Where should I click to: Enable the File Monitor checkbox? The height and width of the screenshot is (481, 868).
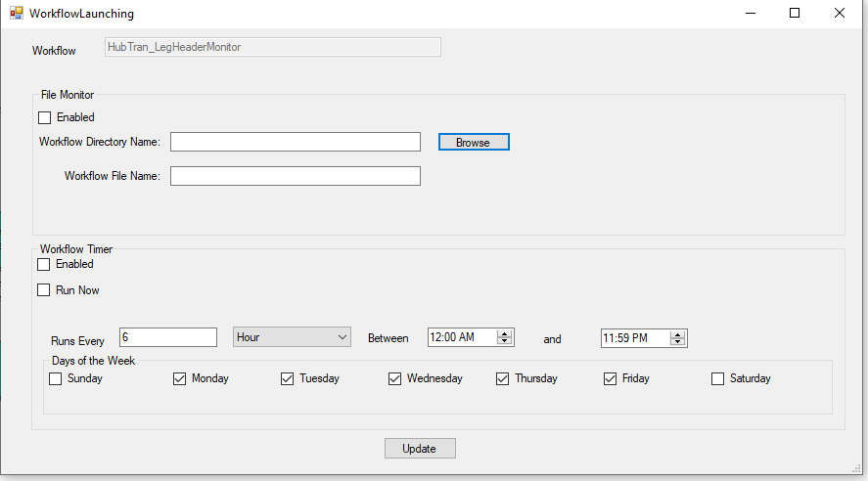[x=44, y=117]
